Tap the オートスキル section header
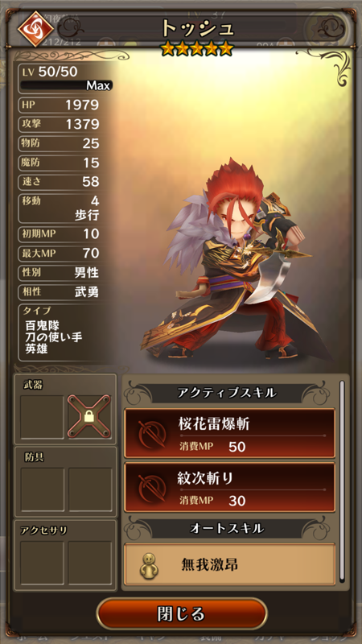The height and width of the screenshot is (644, 362). (227, 528)
